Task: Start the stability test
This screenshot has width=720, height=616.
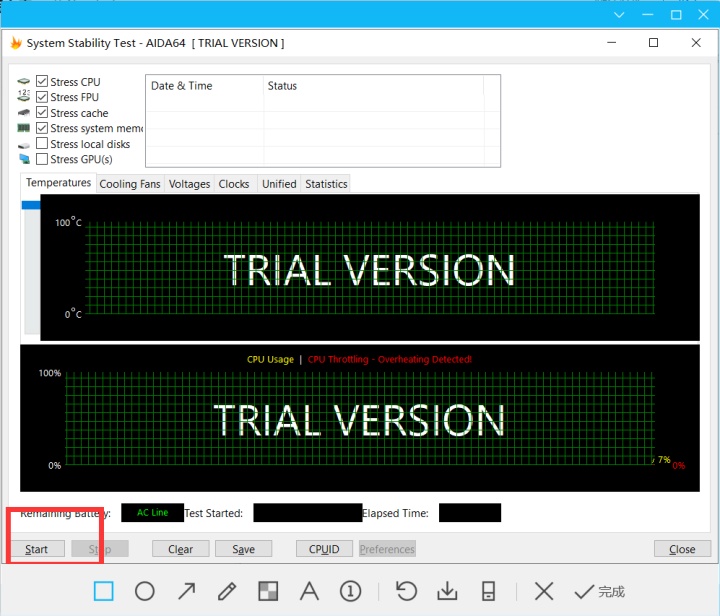Action: 37,549
